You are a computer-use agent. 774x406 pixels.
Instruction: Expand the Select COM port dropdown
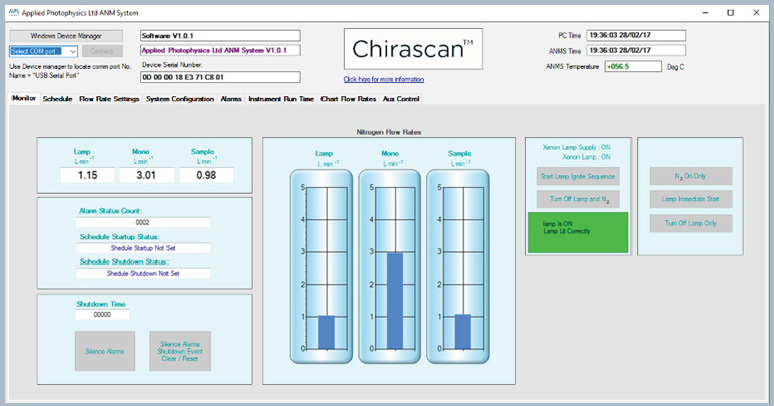[73, 51]
